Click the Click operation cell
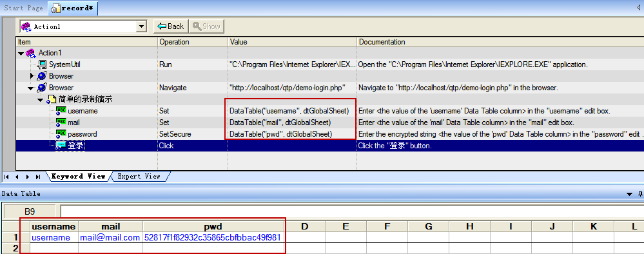The height and width of the screenshot is (254, 644). 193,146
